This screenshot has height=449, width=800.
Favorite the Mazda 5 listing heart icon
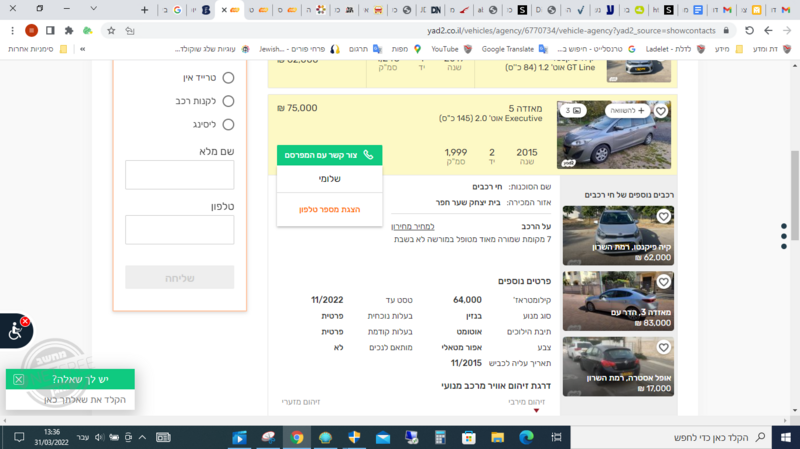(x=661, y=111)
